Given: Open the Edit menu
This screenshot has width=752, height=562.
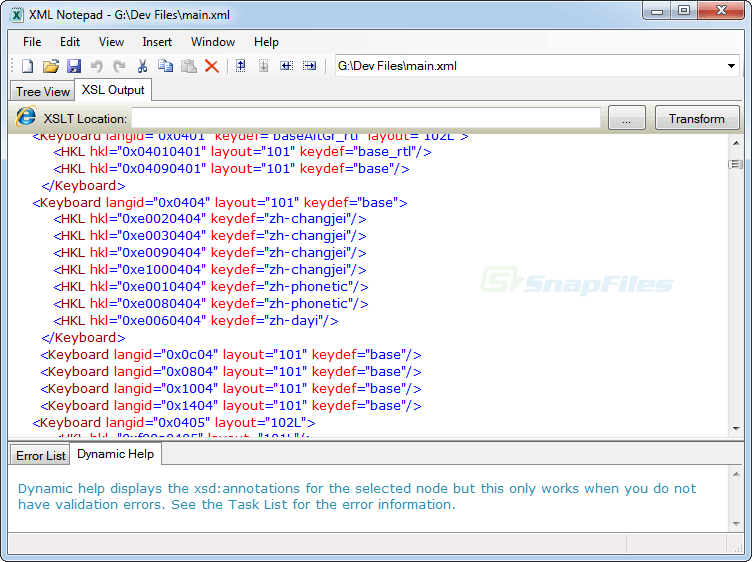Looking at the screenshot, I should point(70,42).
